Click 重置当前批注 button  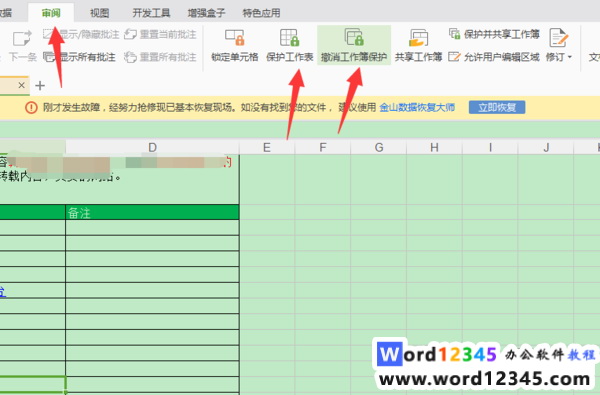(160, 34)
